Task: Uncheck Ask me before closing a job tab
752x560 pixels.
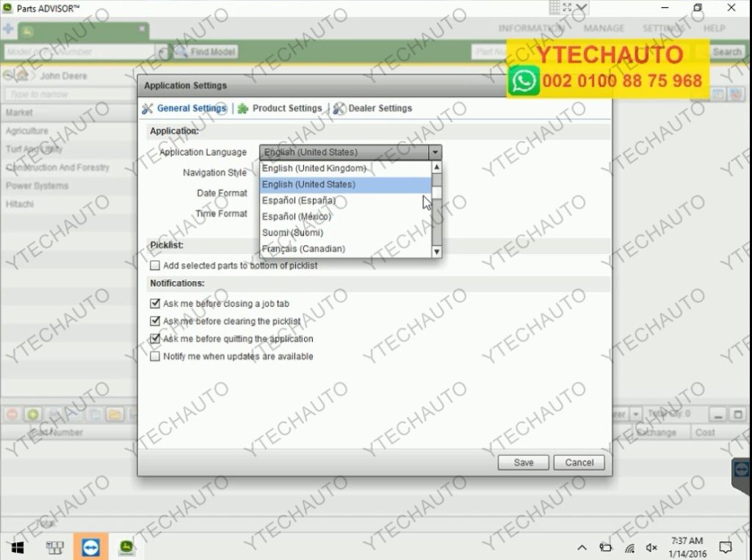Action: pos(155,304)
